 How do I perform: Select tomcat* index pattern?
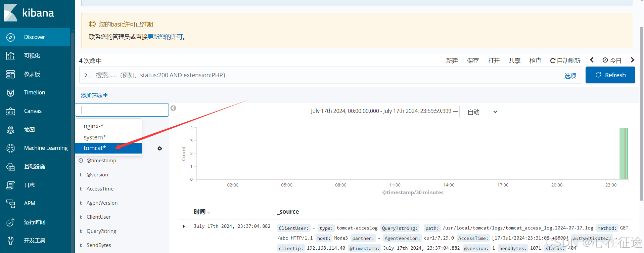click(x=108, y=148)
